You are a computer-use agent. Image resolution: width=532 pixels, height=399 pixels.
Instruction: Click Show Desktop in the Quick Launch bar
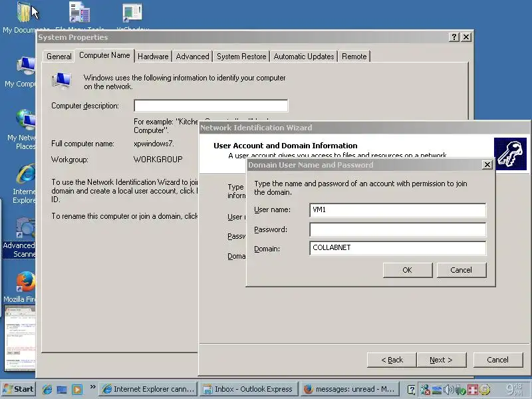pyautogui.click(x=62, y=389)
